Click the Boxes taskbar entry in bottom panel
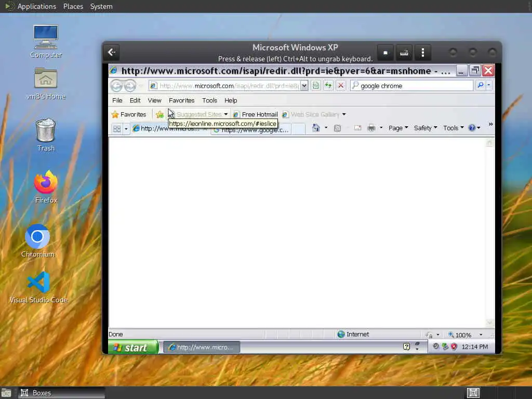Image resolution: width=532 pixels, height=399 pixels. coord(62,393)
